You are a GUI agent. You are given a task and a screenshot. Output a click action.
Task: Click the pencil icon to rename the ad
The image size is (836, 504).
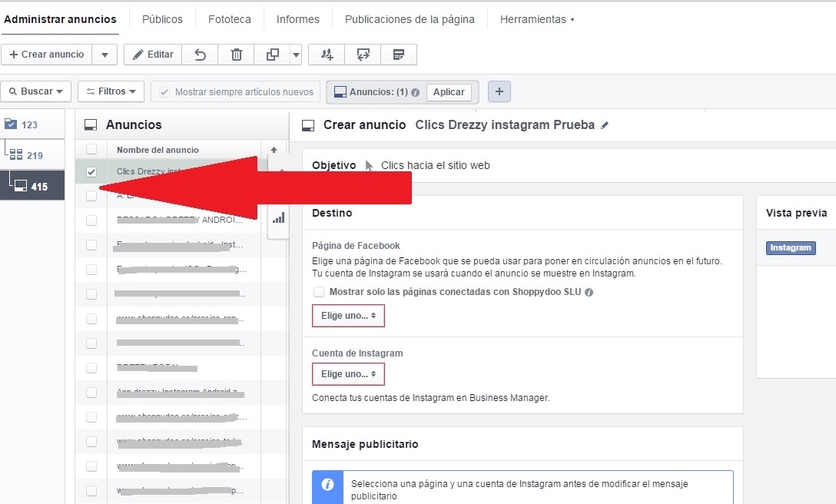pyautogui.click(x=605, y=125)
